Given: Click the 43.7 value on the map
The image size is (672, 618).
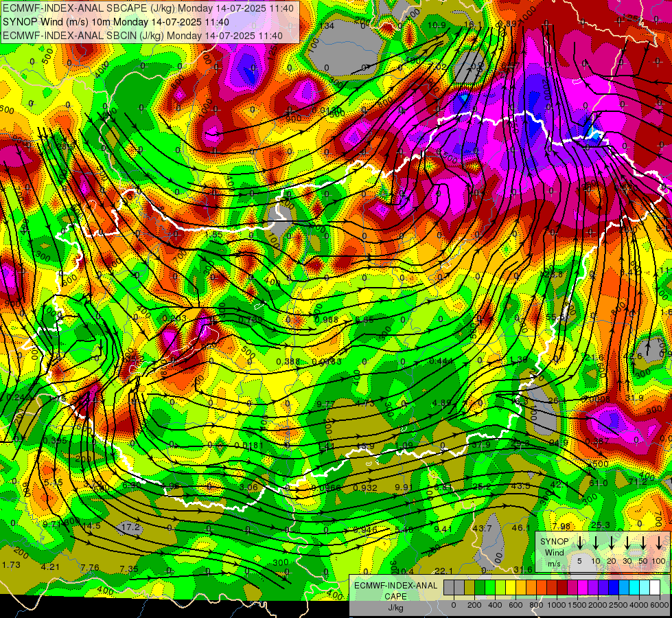Looking at the screenshot, I should 482,528.
